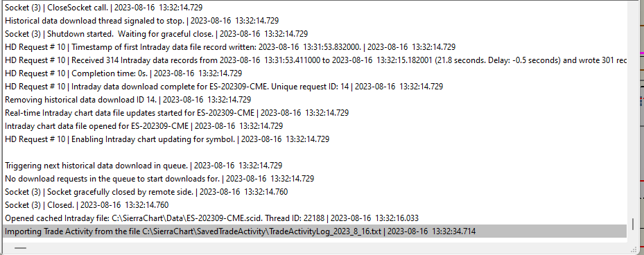Click the vertical scrollbar thumb of the log

[633, 225]
